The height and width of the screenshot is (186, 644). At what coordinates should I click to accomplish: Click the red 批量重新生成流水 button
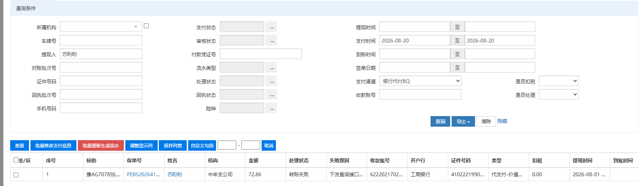[x=101, y=145]
